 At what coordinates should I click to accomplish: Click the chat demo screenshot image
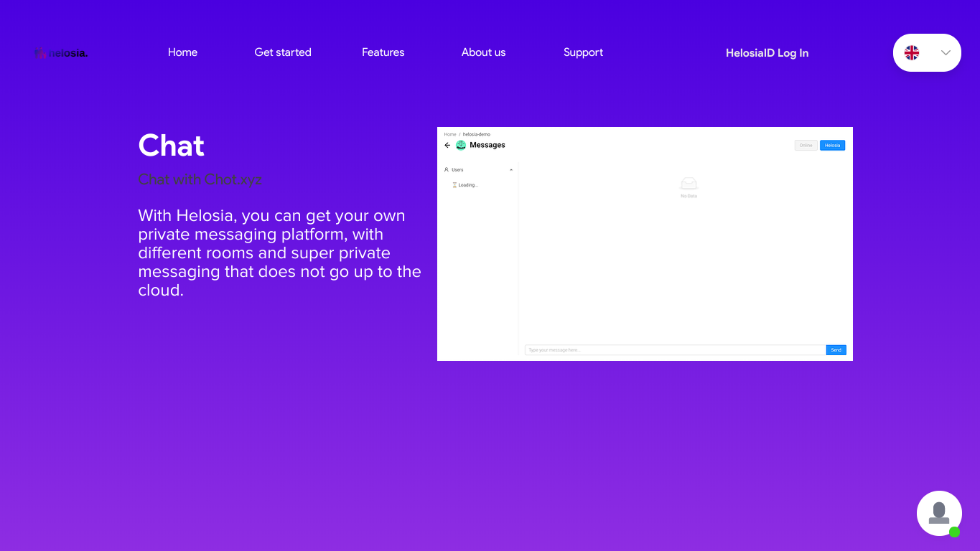[x=645, y=244]
